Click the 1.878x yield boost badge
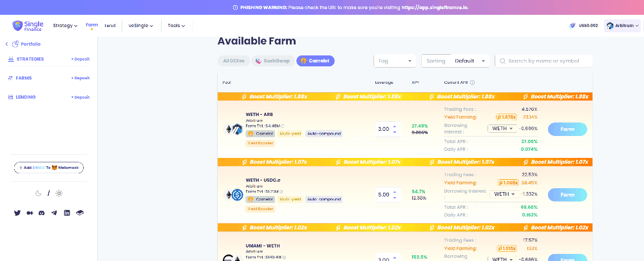 (x=507, y=117)
